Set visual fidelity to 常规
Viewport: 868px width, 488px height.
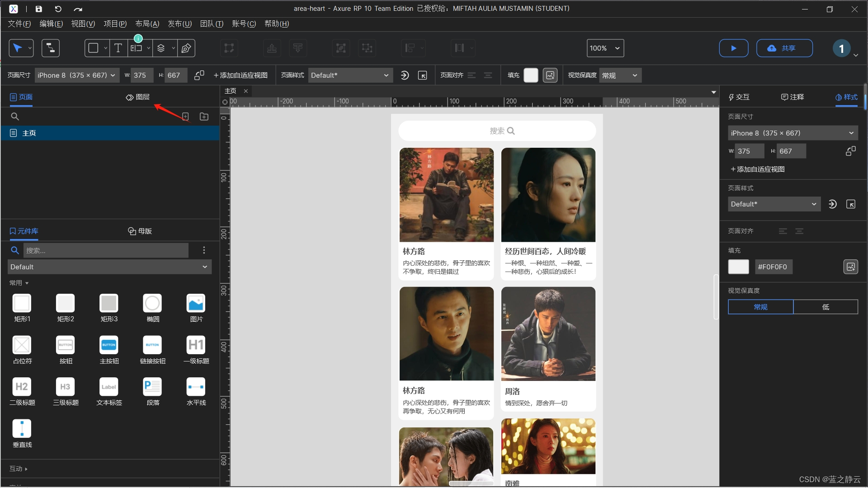(x=760, y=307)
